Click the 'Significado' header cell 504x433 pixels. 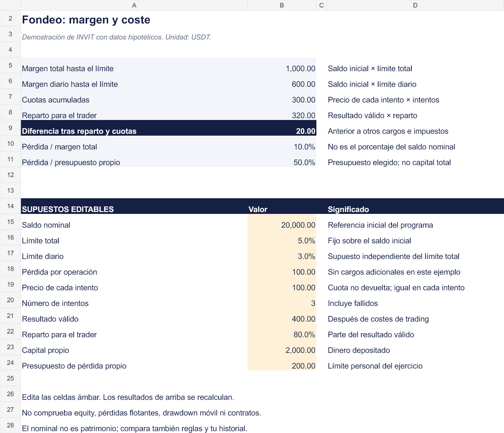tap(415, 206)
